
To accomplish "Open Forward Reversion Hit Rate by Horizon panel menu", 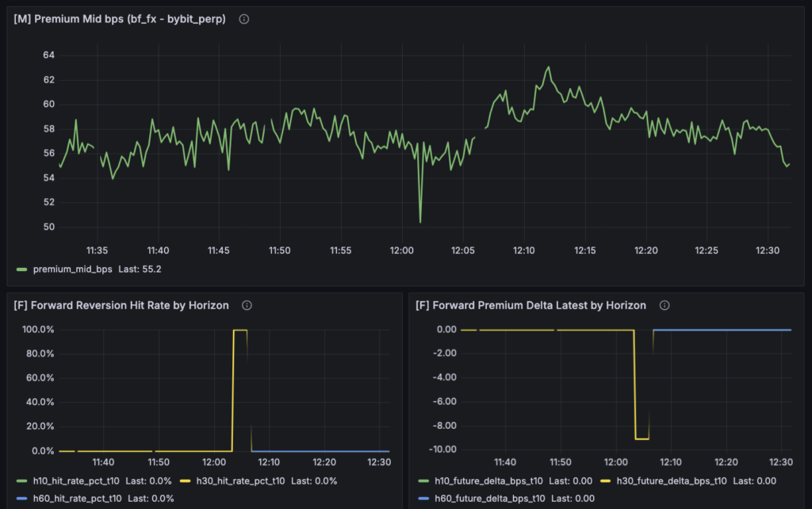I will coord(121,305).
